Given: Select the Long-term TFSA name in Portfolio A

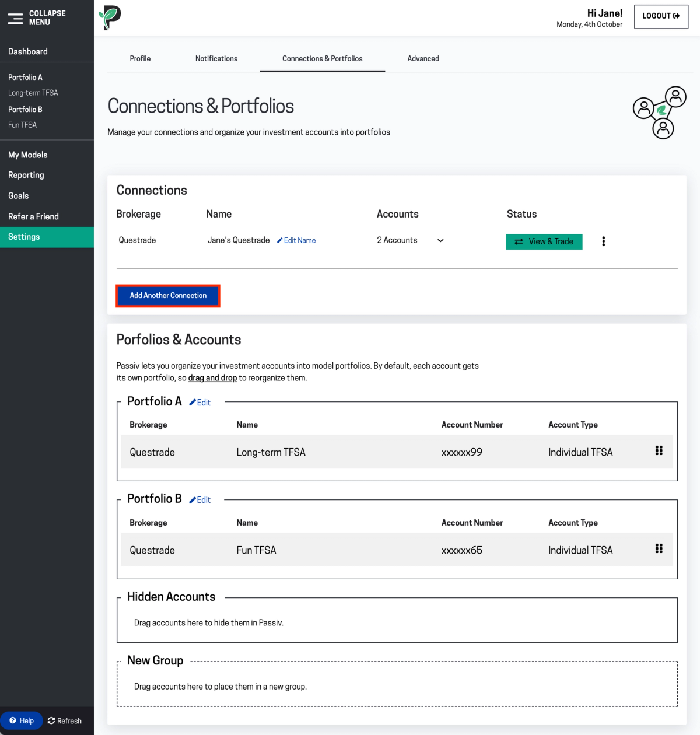Looking at the screenshot, I should pos(271,452).
